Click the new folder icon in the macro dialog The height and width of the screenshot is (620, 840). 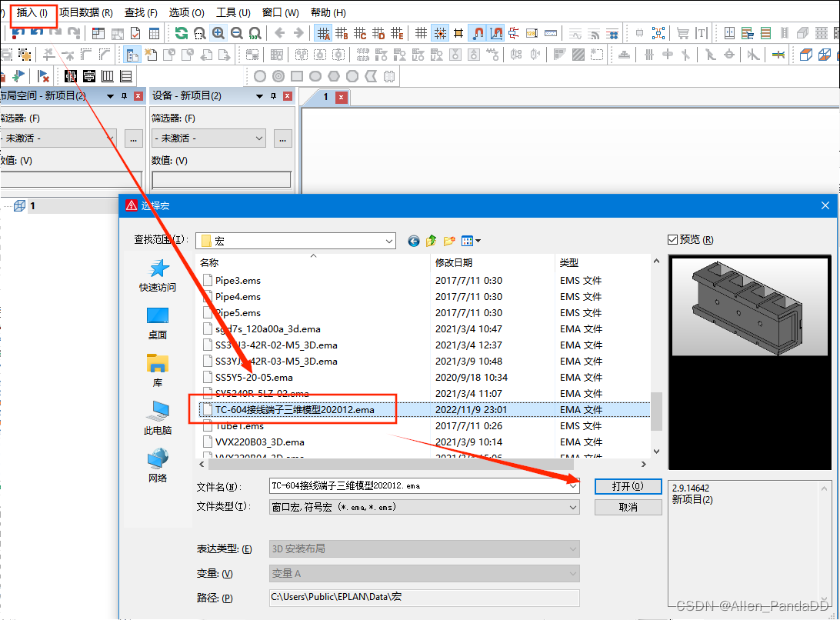pos(449,240)
